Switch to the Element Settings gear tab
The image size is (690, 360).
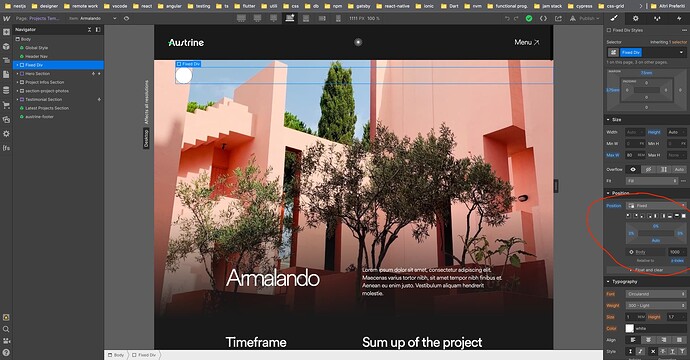[635, 18]
